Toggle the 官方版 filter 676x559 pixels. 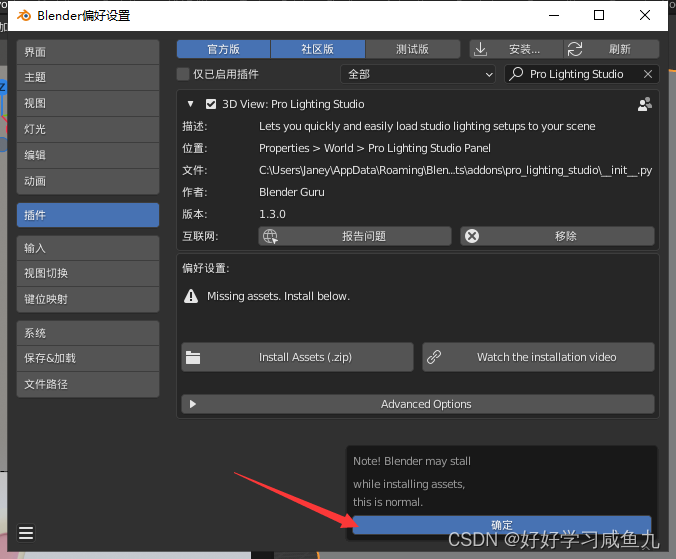[x=223, y=49]
